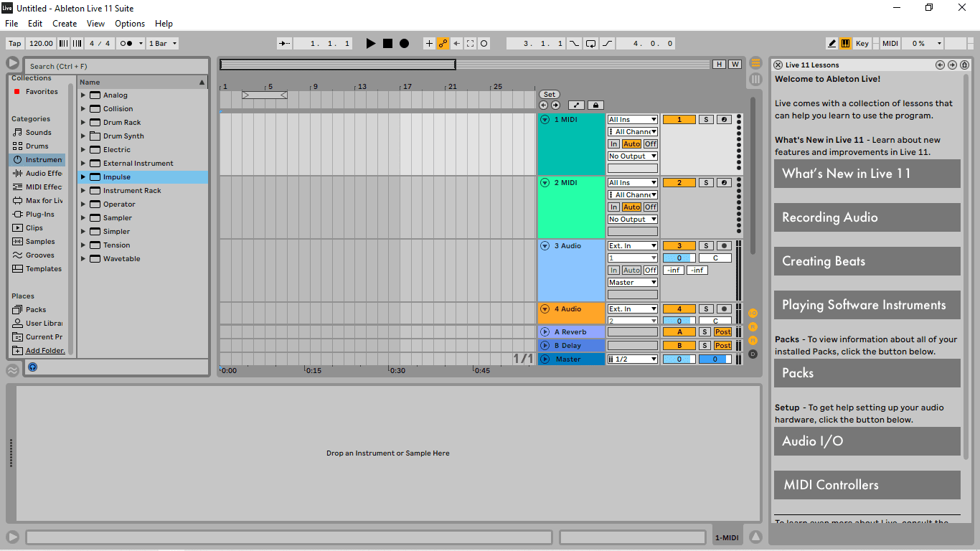Toggle the metronome switch
The height and width of the screenshot is (551, 980).
(126, 44)
